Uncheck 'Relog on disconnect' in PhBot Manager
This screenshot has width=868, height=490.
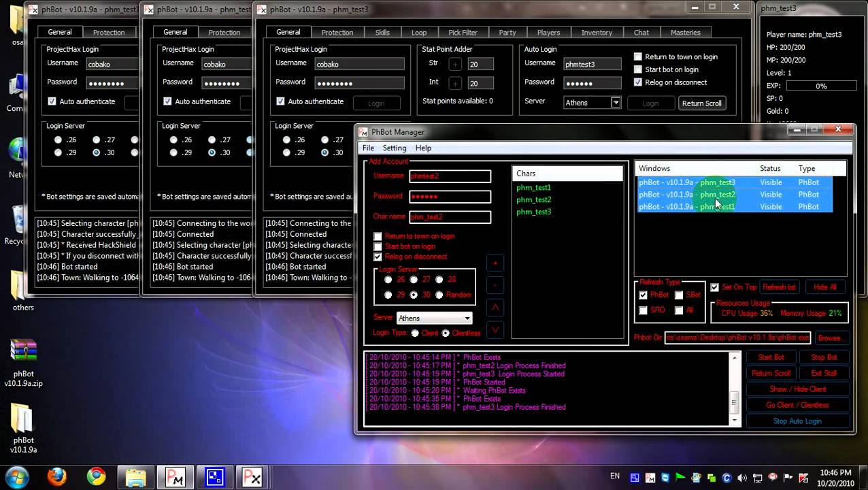pos(378,257)
